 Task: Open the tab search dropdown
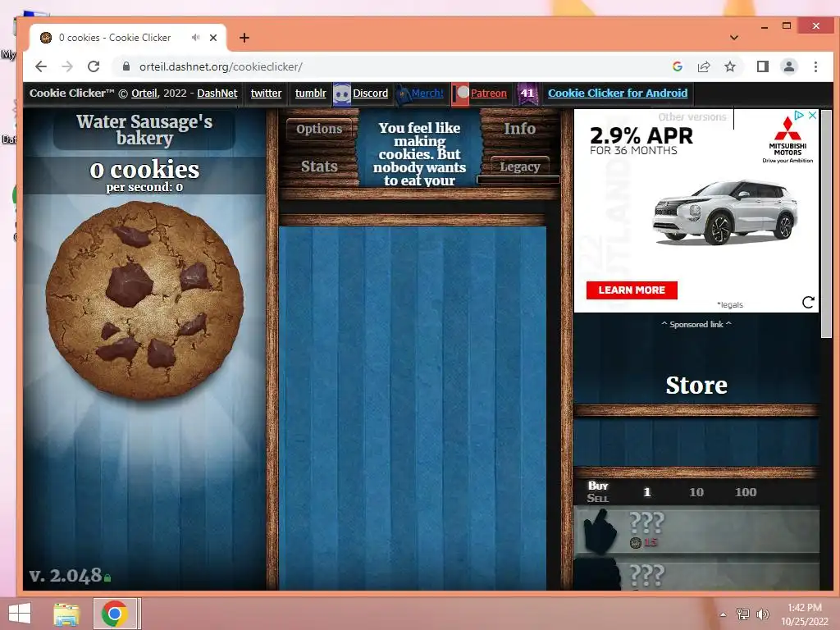click(x=734, y=38)
